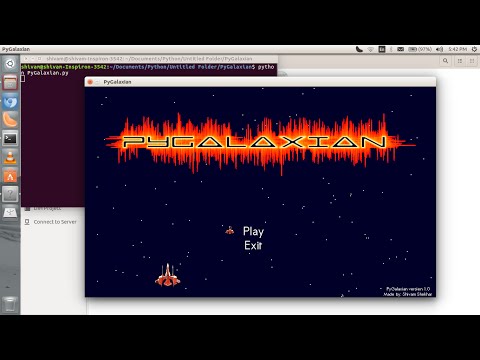Open the keyboard layout indicator
The image size is (480, 360).
tap(382, 49)
